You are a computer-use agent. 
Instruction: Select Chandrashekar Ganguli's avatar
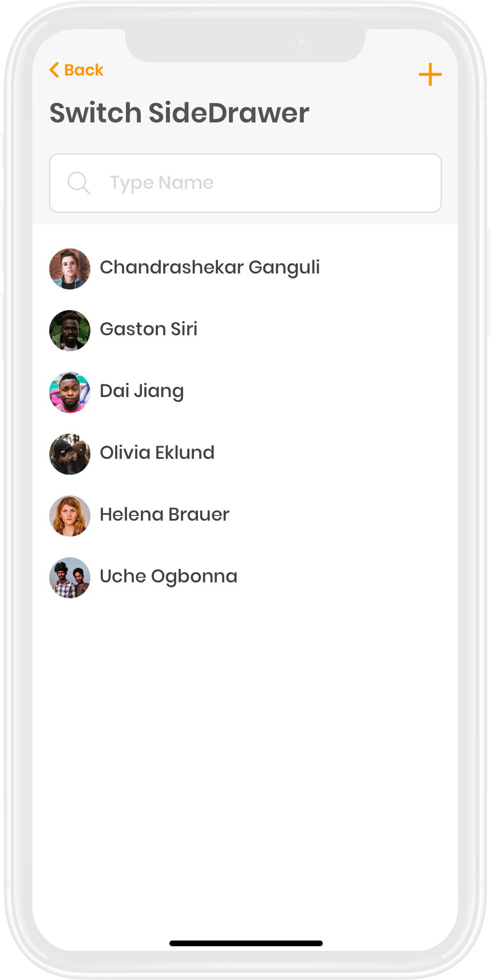[x=70, y=268]
